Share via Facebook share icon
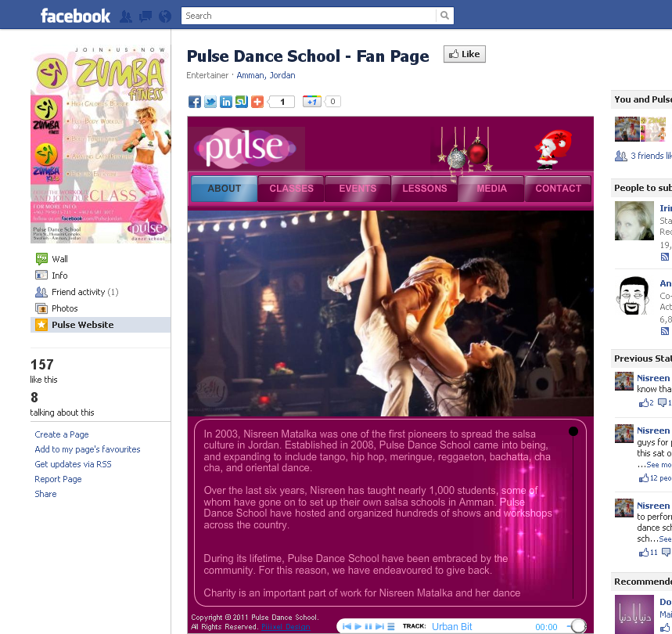 point(195,102)
